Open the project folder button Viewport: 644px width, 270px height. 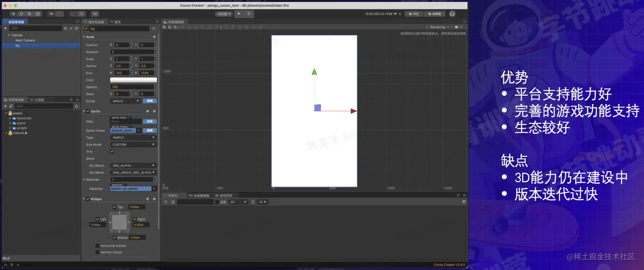414,14
